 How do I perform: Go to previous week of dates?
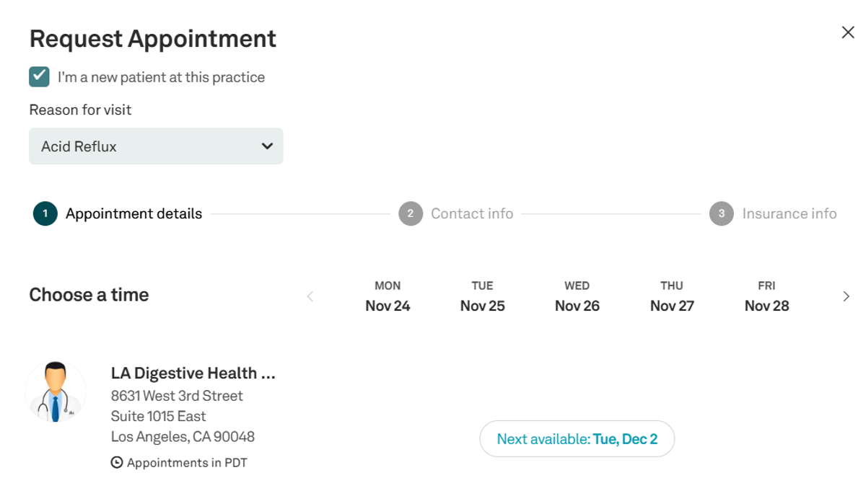click(x=310, y=296)
